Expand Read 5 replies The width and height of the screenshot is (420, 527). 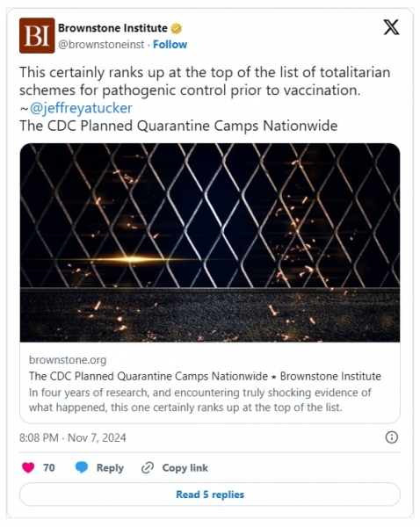(210, 495)
